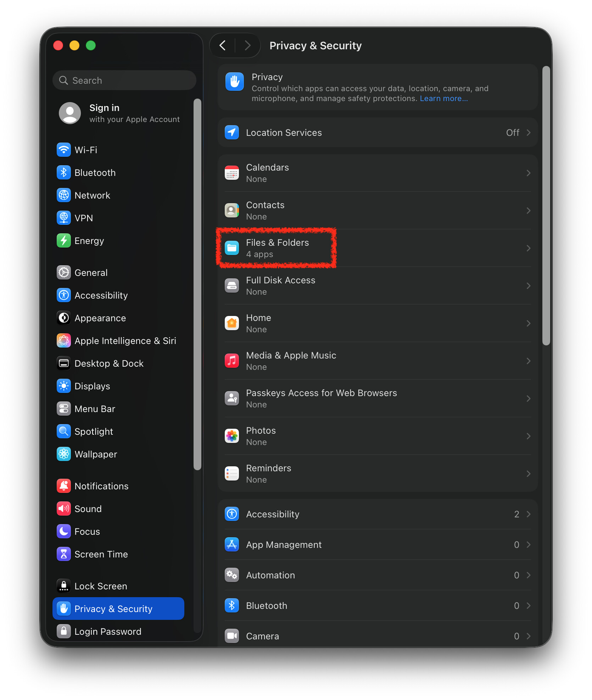Click the Off value for Location Services
Screen dimensions: 592x700
[x=513, y=132]
